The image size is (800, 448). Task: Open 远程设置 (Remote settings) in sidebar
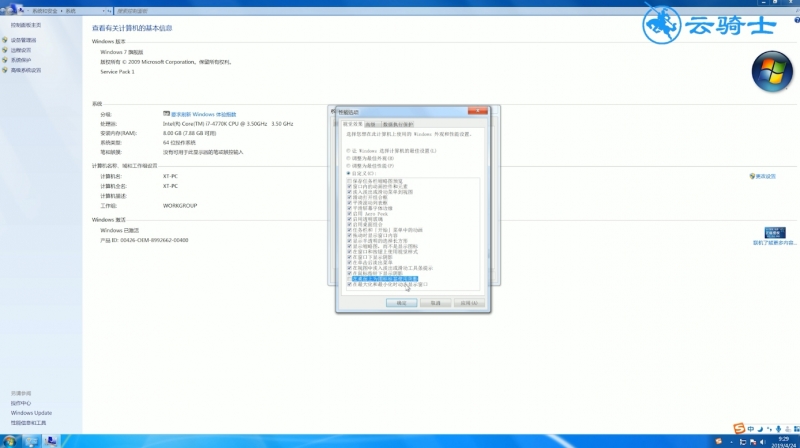click(21, 50)
